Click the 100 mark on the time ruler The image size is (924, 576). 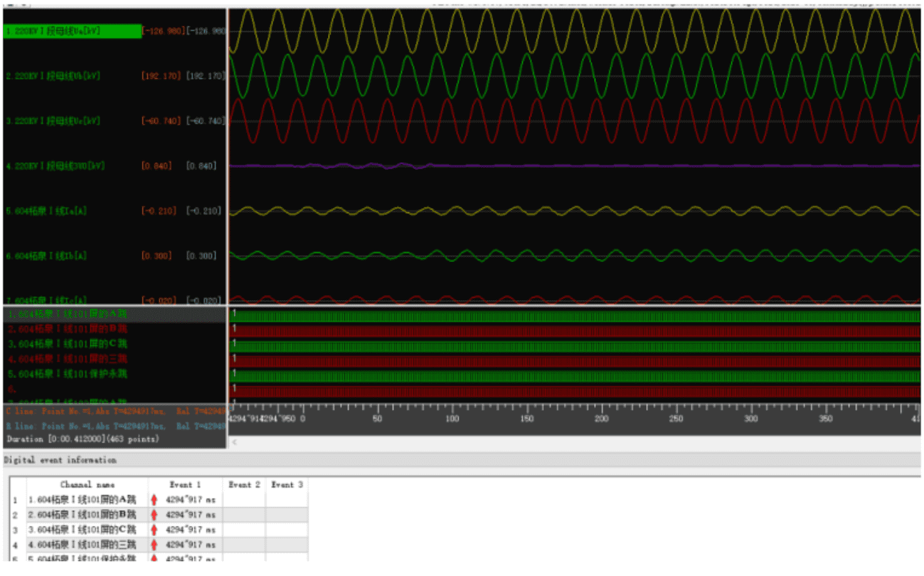(x=452, y=418)
